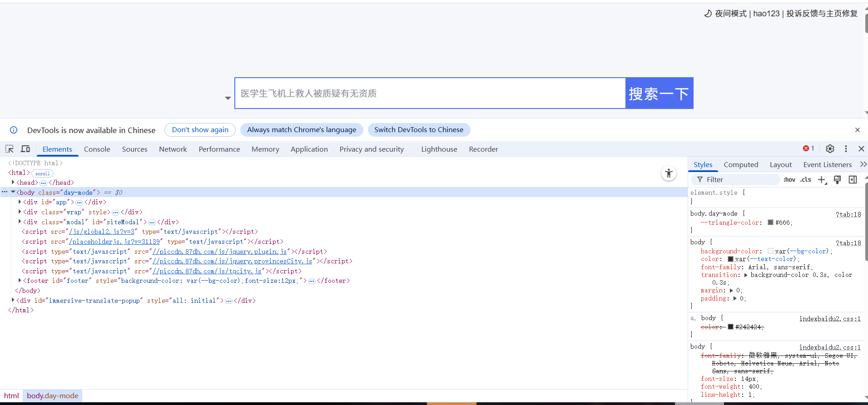Open the jquery.provincesCity.js source link
This screenshot has width=868, height=405.
pyautogui.click(x=233, y=261)
